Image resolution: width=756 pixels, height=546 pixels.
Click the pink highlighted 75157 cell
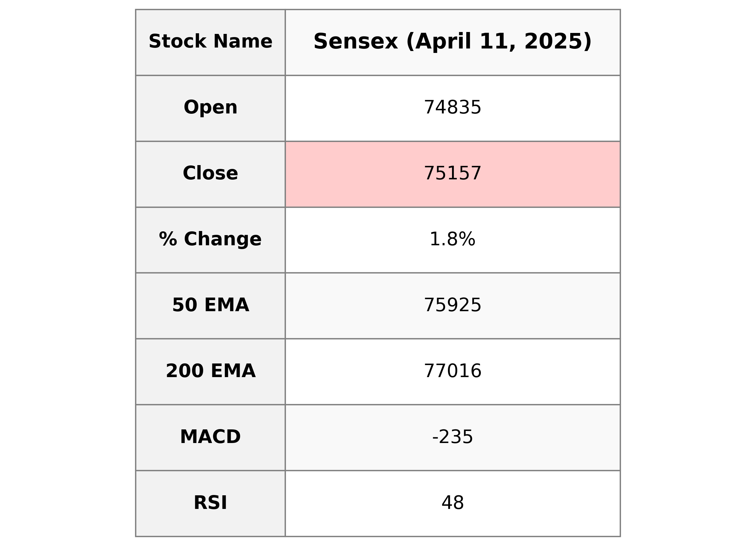tap(452, 173)
